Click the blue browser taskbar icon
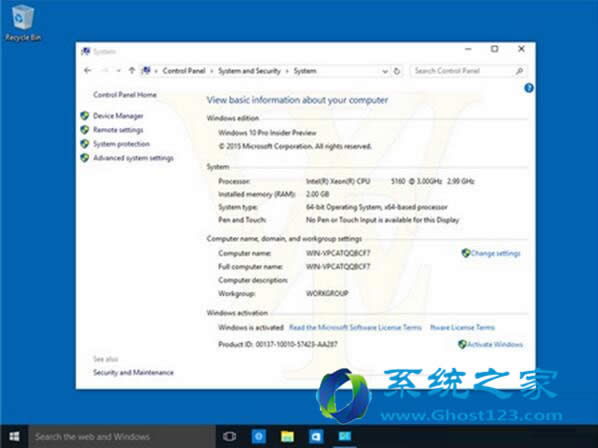The image size is (598, 448). pos(259,437)
